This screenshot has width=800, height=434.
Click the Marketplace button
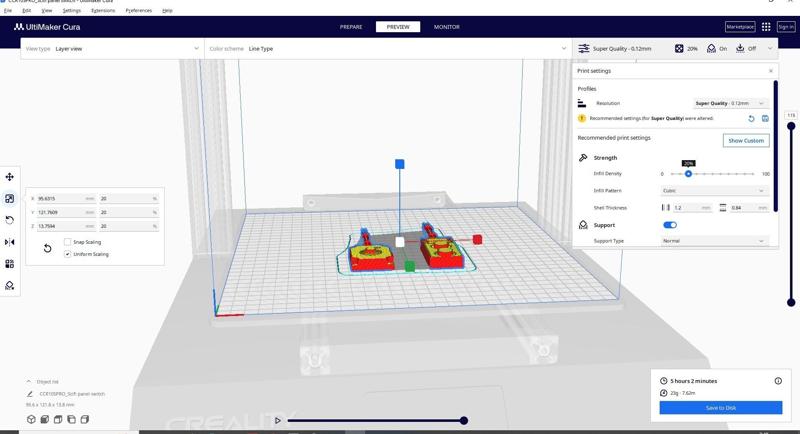click(740, 27)
